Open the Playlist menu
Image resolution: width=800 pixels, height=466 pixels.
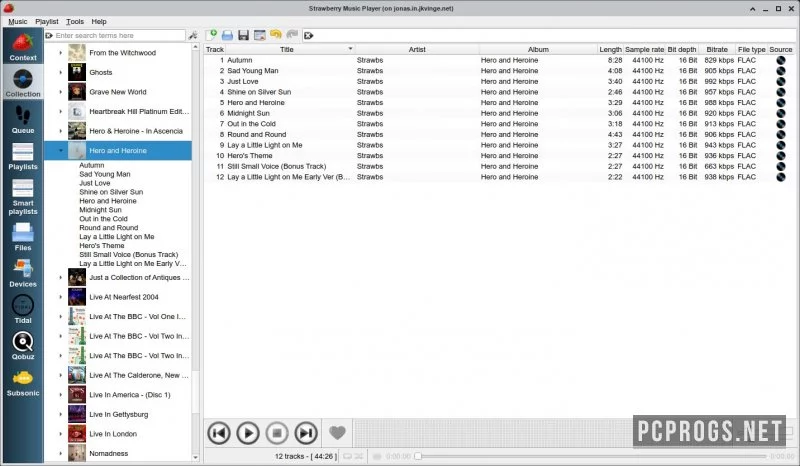click(47, 21)
